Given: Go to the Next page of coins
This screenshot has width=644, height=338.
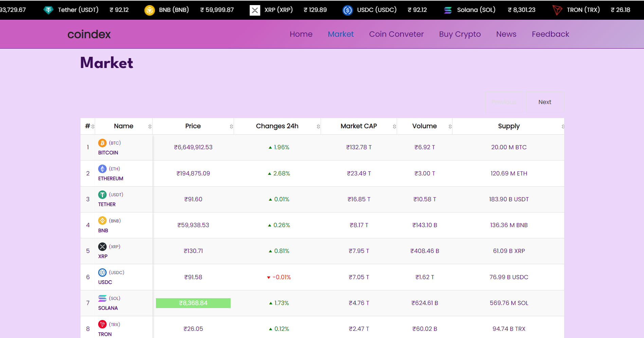Looking at the screenshot, I should (545, 102).
